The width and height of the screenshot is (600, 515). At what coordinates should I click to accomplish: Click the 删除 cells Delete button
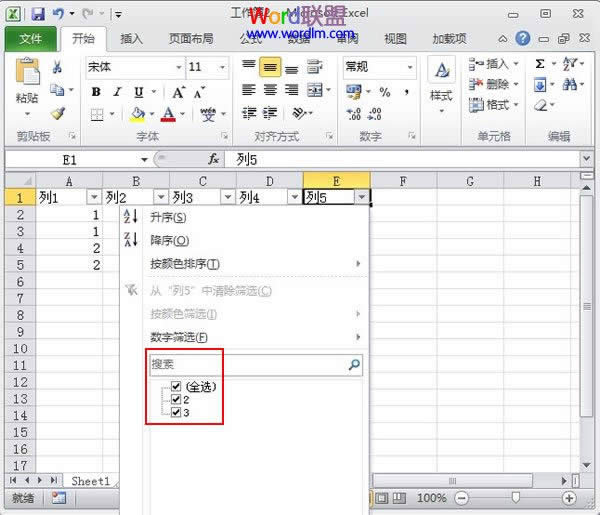coord(494,84)
